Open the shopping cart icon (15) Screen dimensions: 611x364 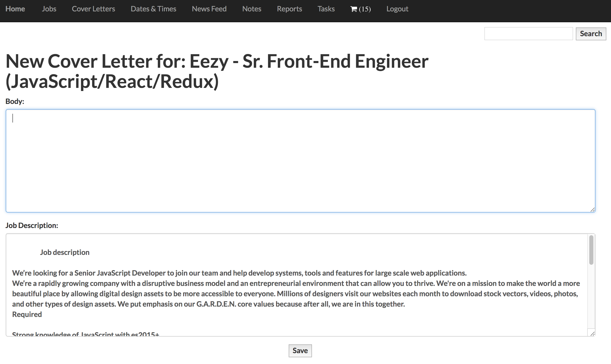click(360, 9)
